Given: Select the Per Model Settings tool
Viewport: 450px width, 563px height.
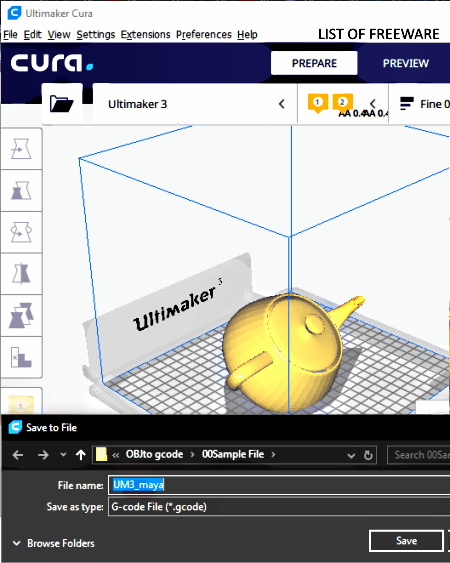Looking at the screenshot, I should point(21,316).
